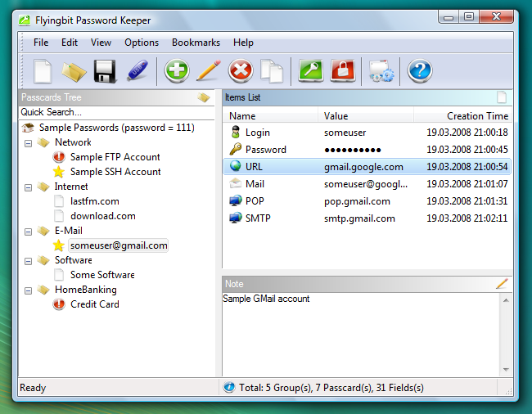This screenshot has height=414, width=532.
Task: Click the Mail envelope icon
Action: [x=235, y=183]
